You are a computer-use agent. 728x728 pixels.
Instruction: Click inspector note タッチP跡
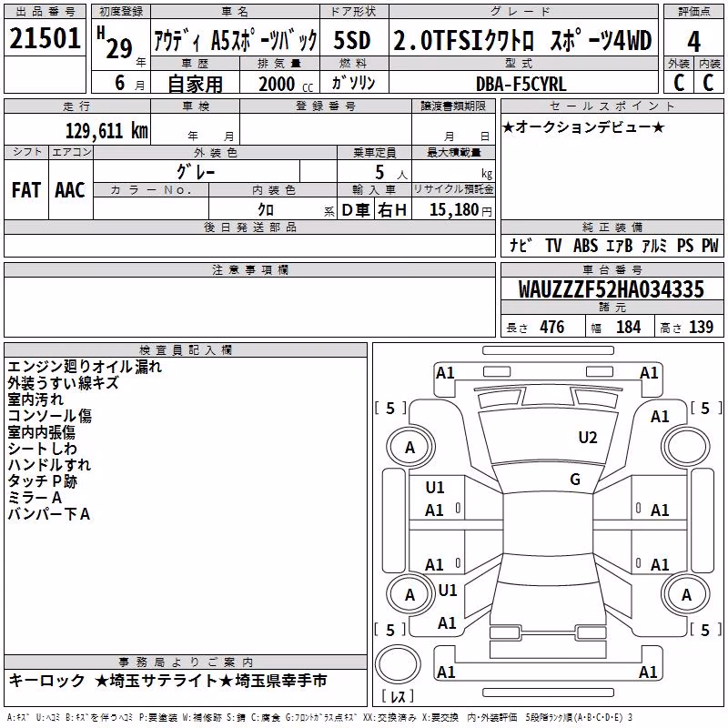coord(42,481)
